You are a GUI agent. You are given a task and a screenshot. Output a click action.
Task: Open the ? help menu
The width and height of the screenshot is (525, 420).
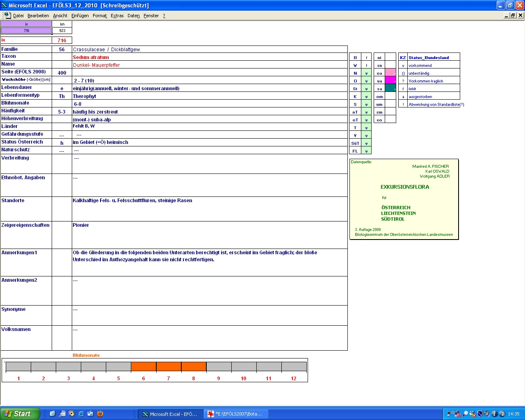point(164,16)
